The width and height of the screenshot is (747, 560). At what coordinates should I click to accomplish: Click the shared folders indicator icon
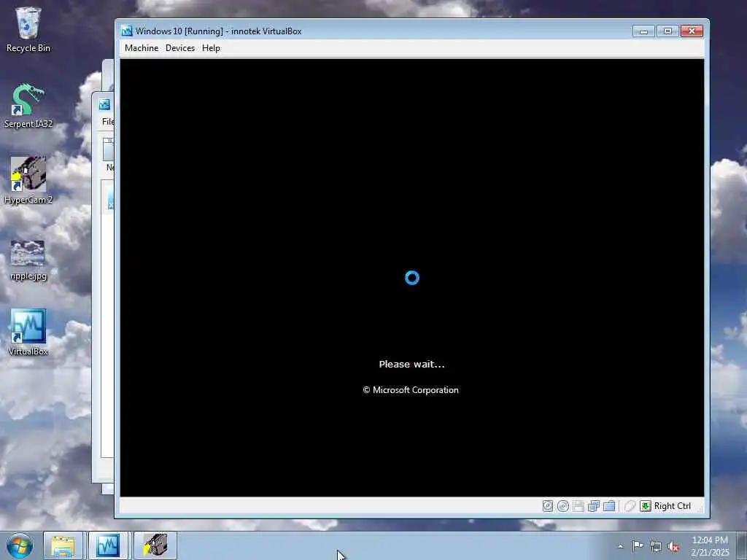pyautogui.click(x=609, y=506)
